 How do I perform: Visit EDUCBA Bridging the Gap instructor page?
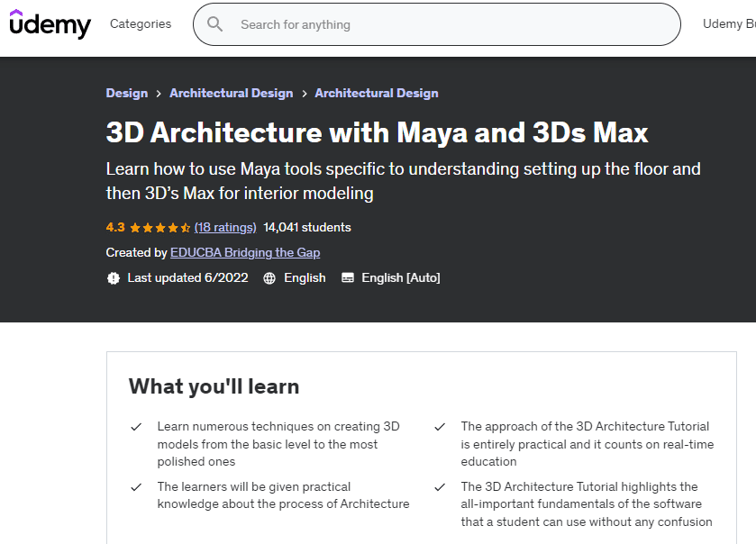click(245, 252)
